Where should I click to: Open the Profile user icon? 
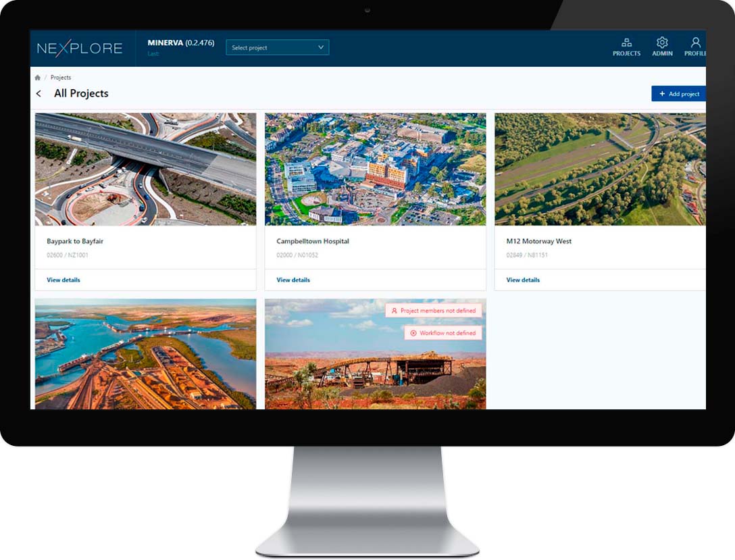695,43
